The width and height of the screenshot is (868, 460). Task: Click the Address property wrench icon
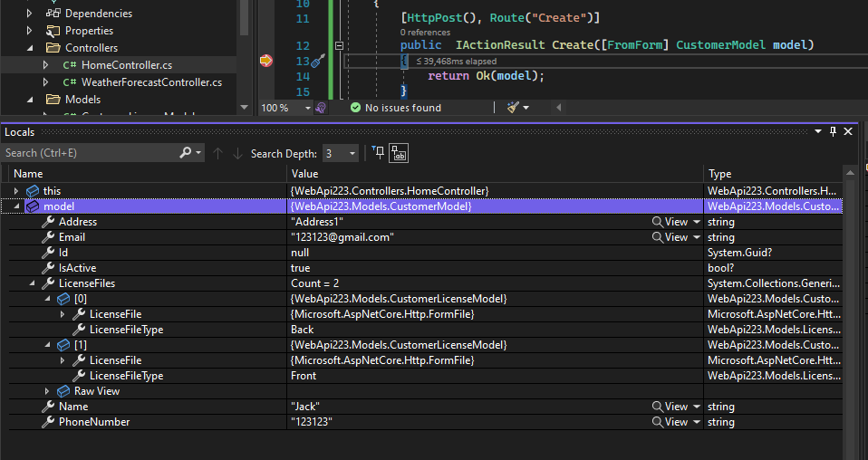[48, 222]
